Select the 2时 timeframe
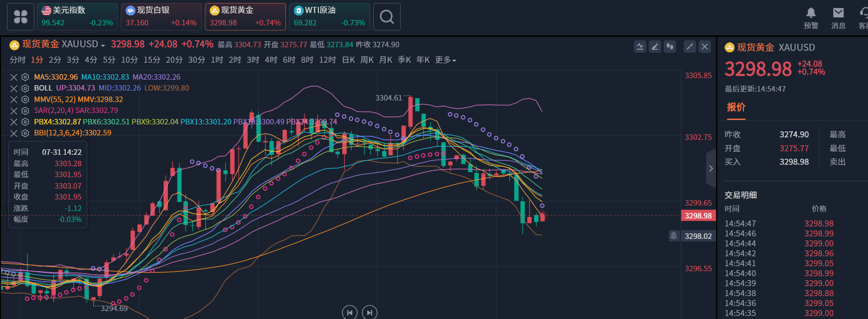This screenshot has width=868, height=319. tap(235, 60)
